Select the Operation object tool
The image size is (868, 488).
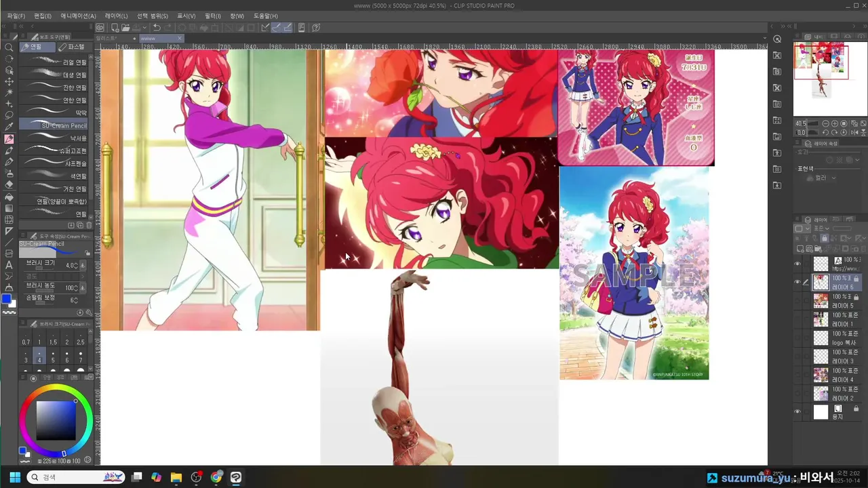tap(9, 70)
